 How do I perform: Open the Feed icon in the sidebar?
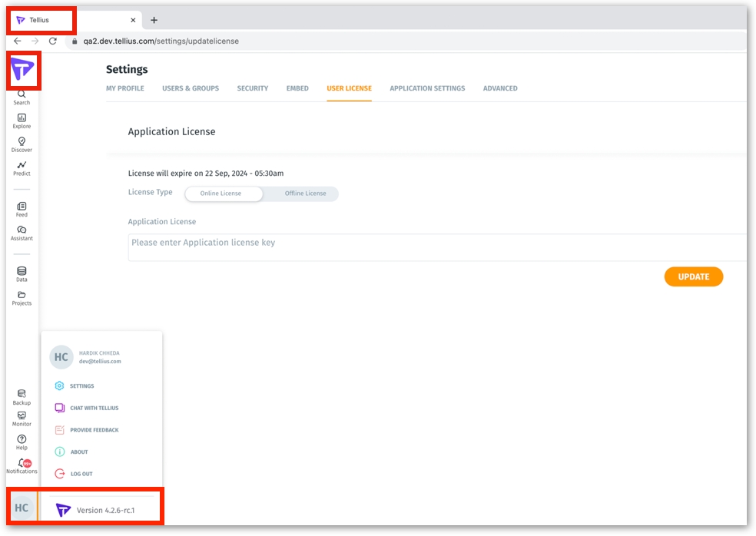coord(22,207)
